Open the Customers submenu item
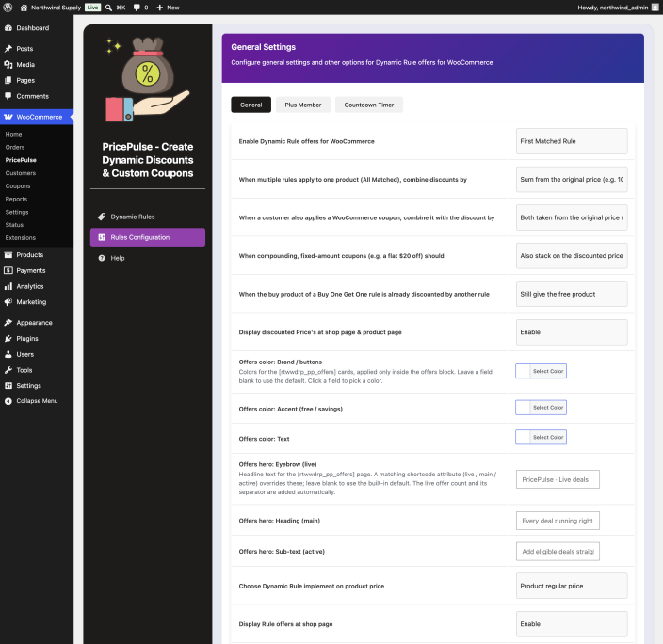663x644 pixels. (x=21, y=173)
